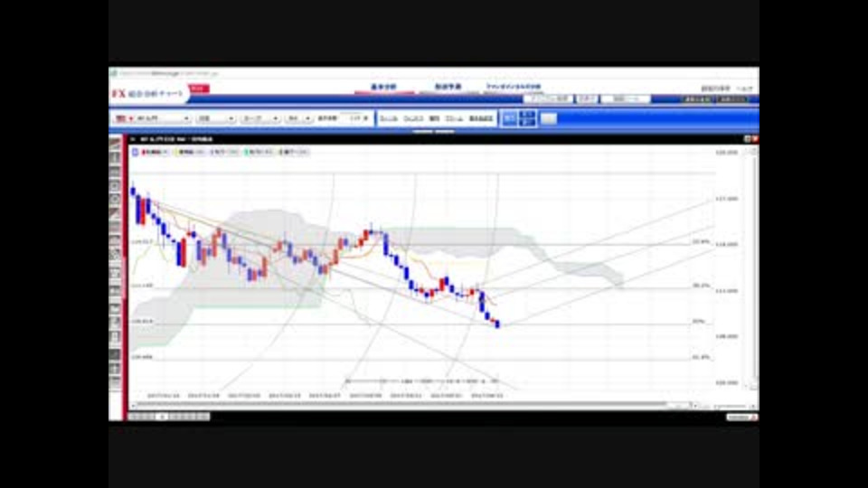
Task: Click the left arrow of horizontal scrollbar
Action: [x=132, y=405]
